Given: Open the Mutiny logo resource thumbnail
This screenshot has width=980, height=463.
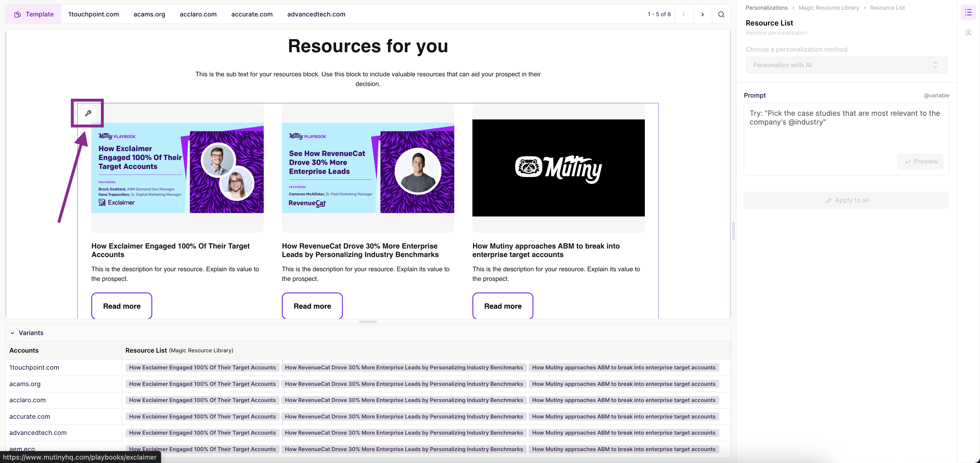Looking at the screenshot, I should 558,168.
